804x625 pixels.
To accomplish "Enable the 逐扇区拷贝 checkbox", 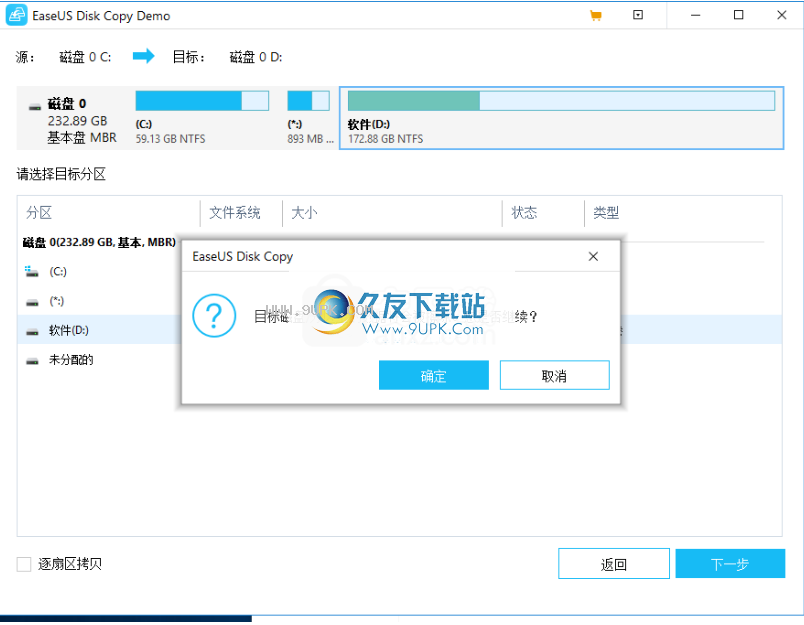I will click(24, 564).
